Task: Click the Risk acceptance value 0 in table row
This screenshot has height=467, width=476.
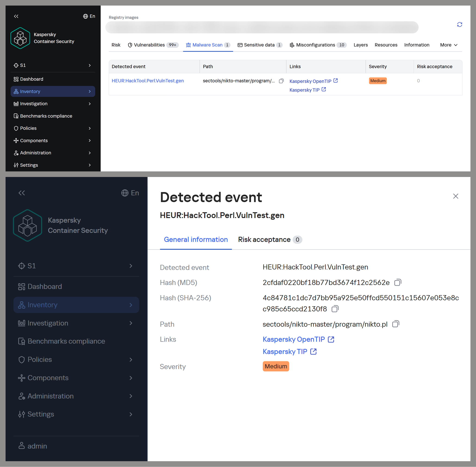Action: 418,81
